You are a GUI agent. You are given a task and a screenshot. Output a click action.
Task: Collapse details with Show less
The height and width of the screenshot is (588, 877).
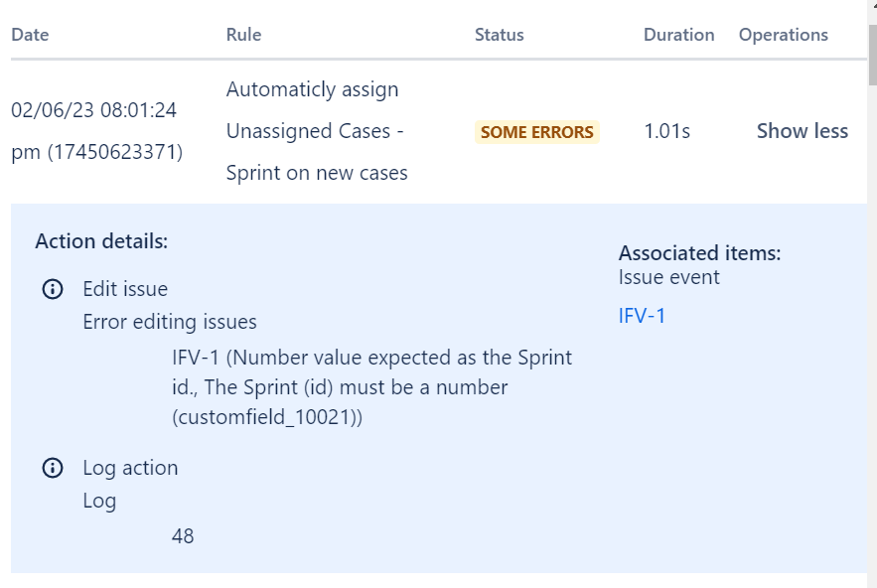(803, 131)
